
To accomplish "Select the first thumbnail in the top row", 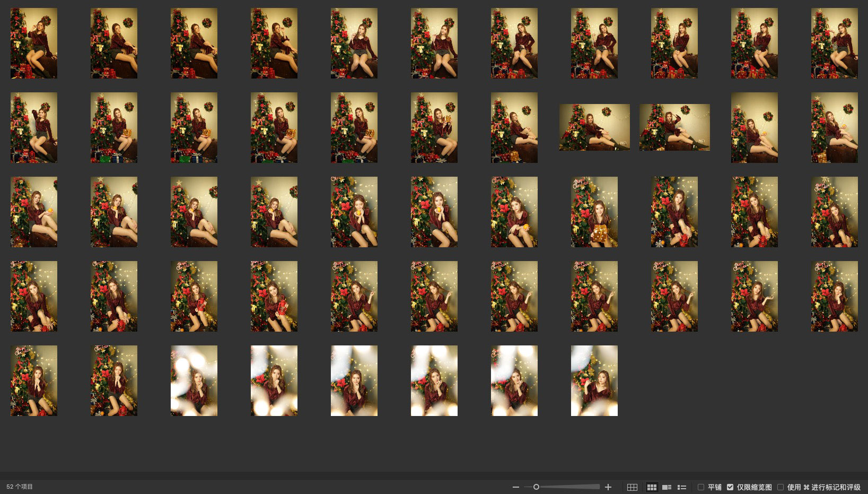I will pos(34,43).
